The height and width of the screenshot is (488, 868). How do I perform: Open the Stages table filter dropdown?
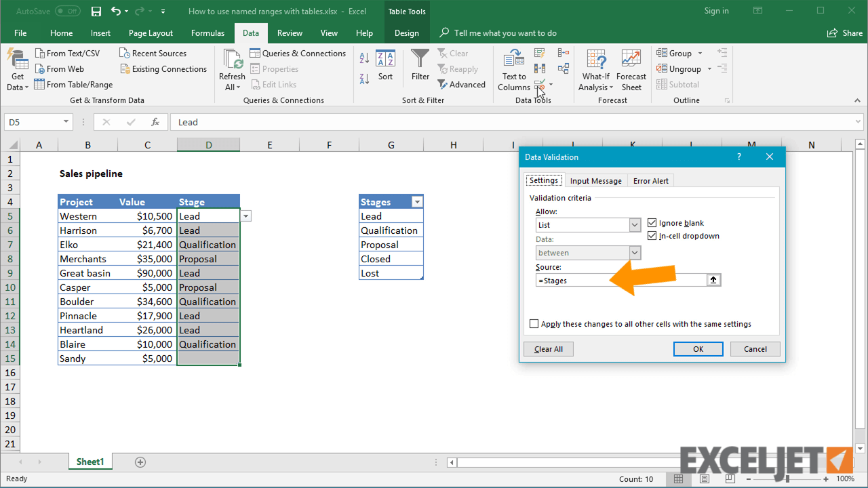click(x=416, y=201)
